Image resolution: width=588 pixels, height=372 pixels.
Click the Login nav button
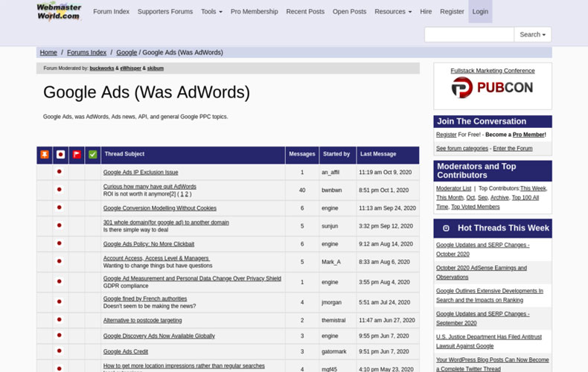480,12
